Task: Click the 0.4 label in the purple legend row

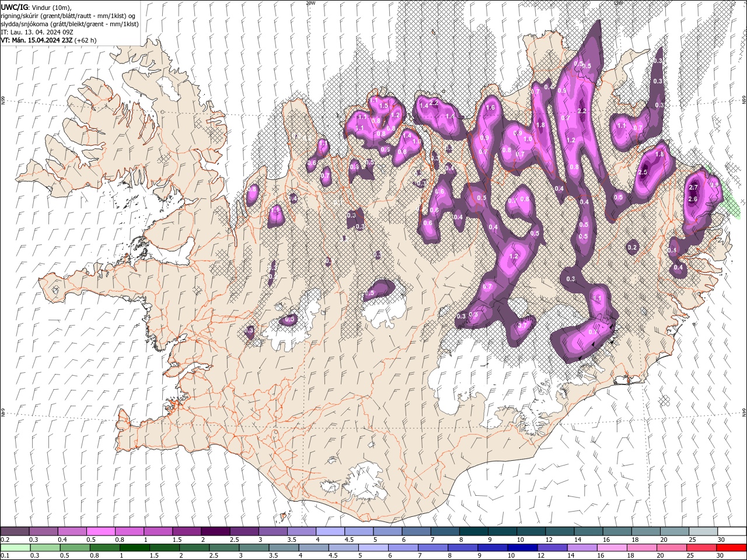Action: (x=62, y=540)
